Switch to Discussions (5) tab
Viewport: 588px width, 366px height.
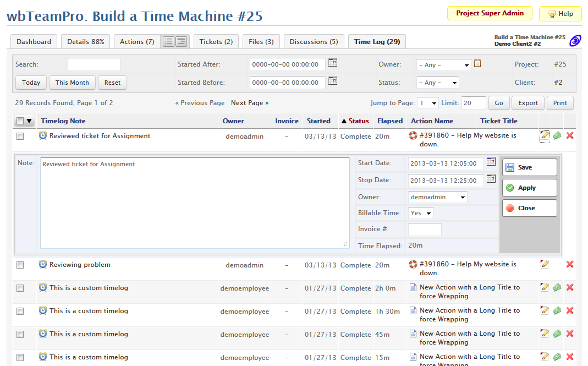tap(314, 42)
